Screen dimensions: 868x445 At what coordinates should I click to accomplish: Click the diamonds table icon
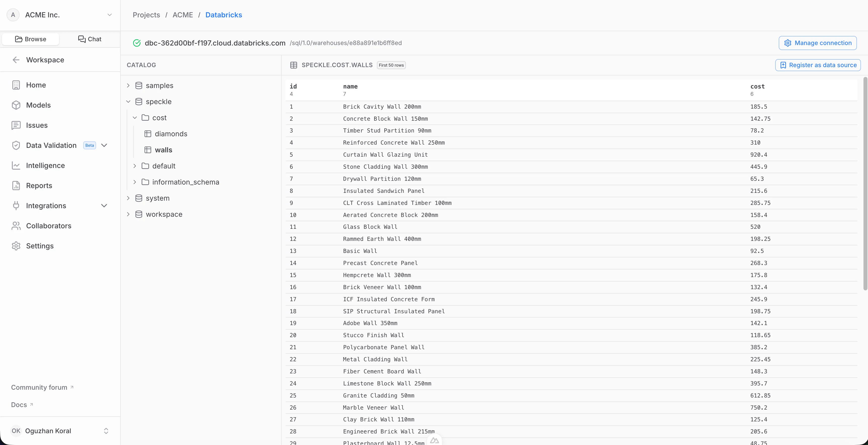coord(148,134)
